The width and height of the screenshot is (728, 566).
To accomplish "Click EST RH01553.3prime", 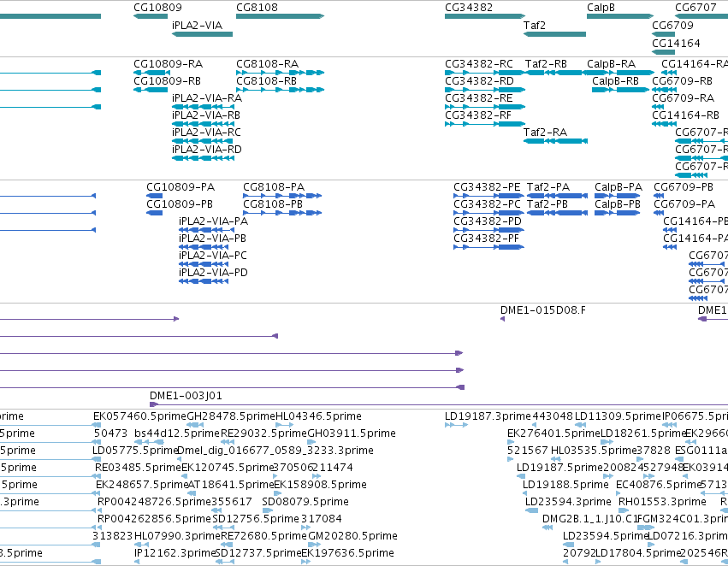I will click(624, 510).
